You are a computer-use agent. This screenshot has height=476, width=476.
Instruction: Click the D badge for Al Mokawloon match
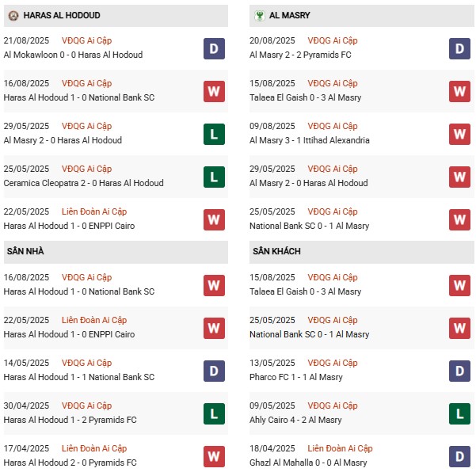[214, 48]
